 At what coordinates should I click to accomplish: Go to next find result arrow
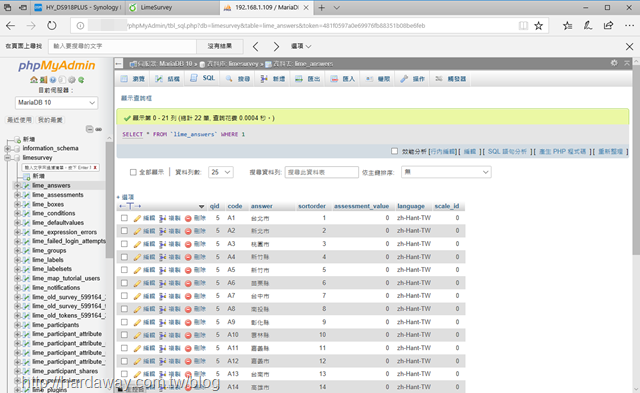coord(276,47)
